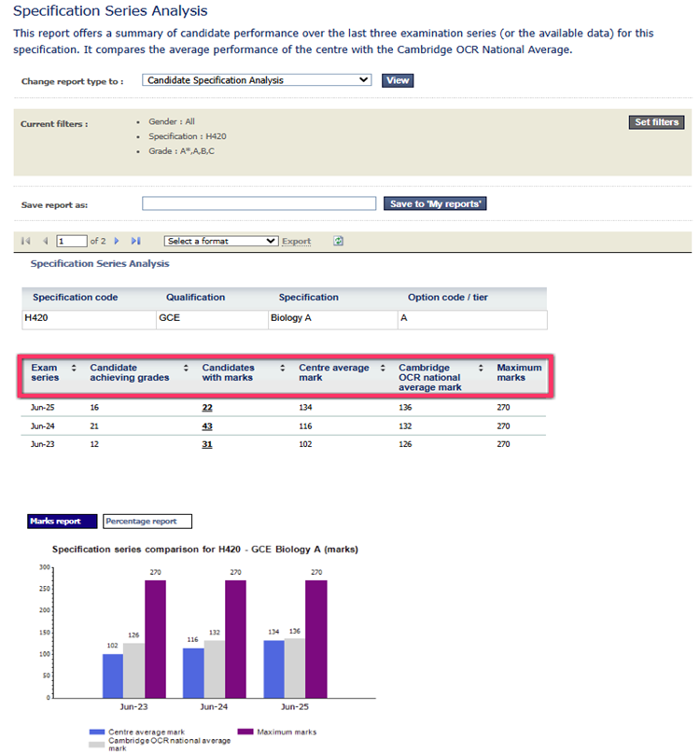Open the Change report type dropdown

[257, 80]
